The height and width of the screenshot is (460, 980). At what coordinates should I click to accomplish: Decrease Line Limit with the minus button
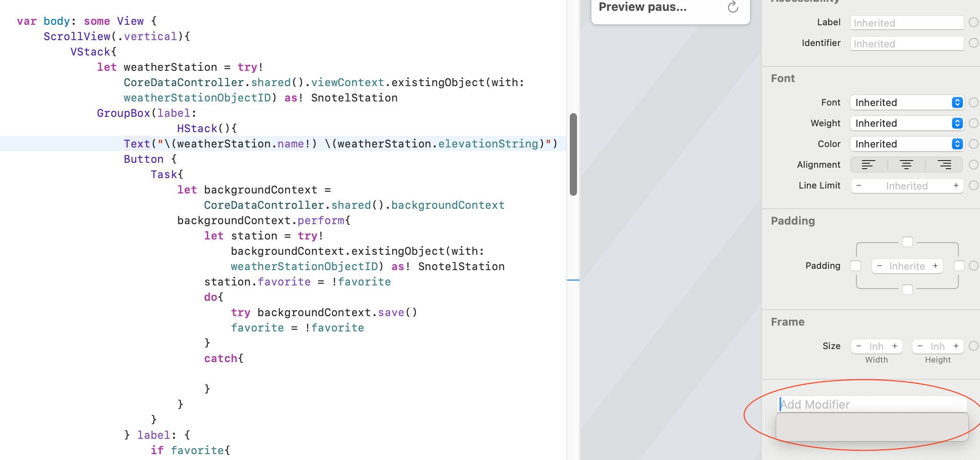point(859,186)
